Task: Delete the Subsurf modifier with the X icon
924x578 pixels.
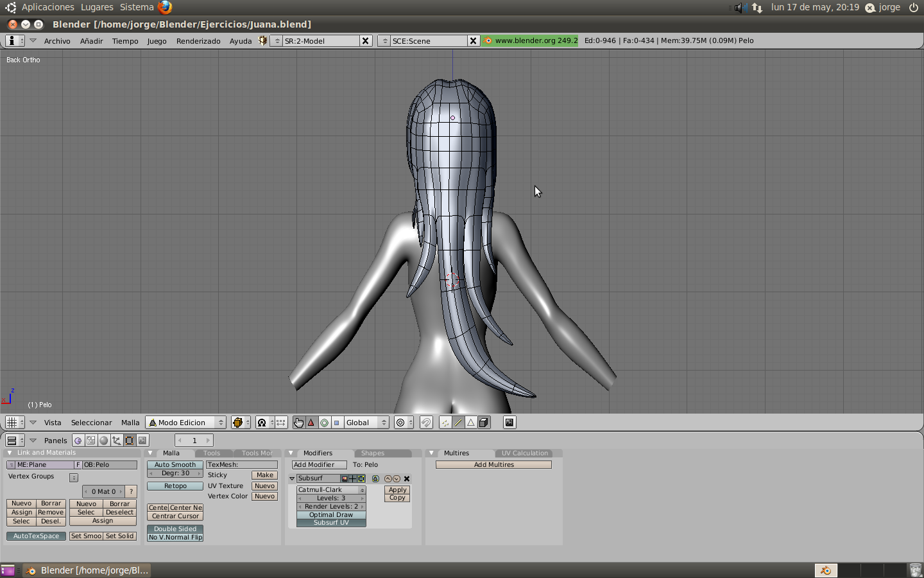Action: (x=407, y=478)
